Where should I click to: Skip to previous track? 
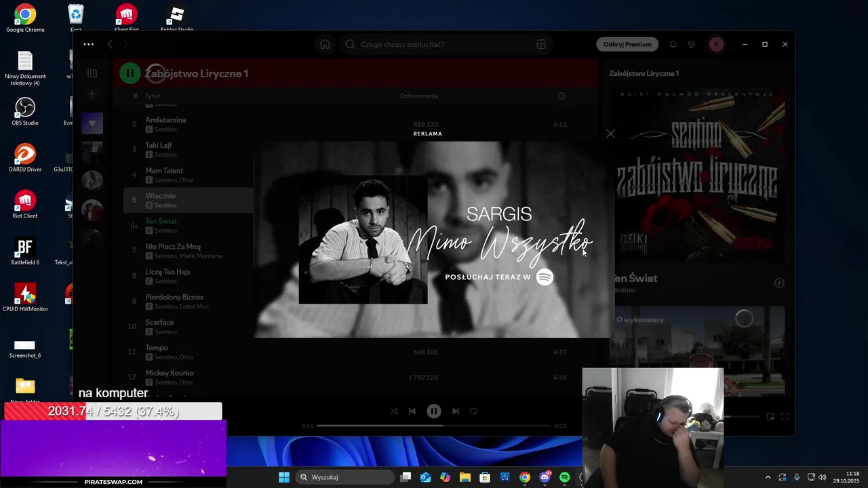pyautogui.click(x=412, y=411)
